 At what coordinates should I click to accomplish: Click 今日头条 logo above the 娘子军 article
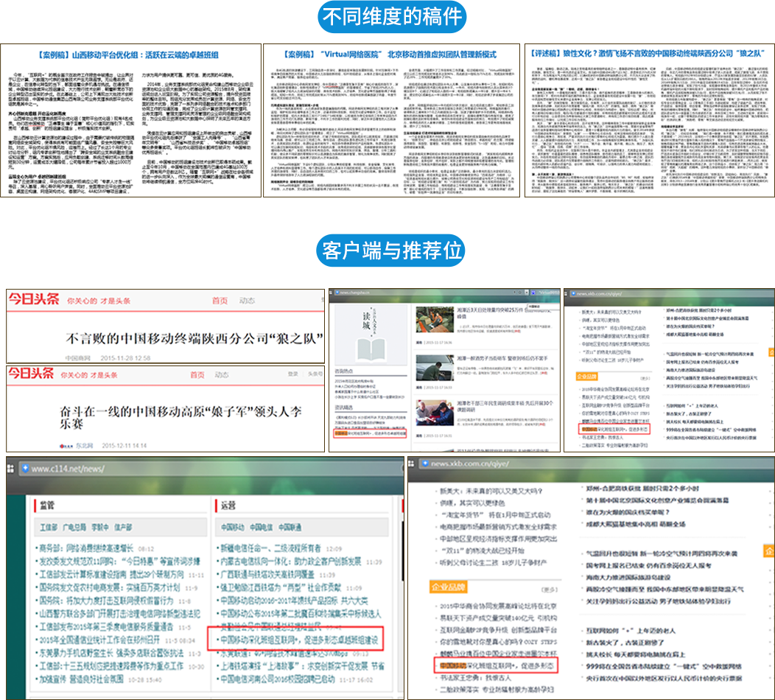[x=31, y=374]
